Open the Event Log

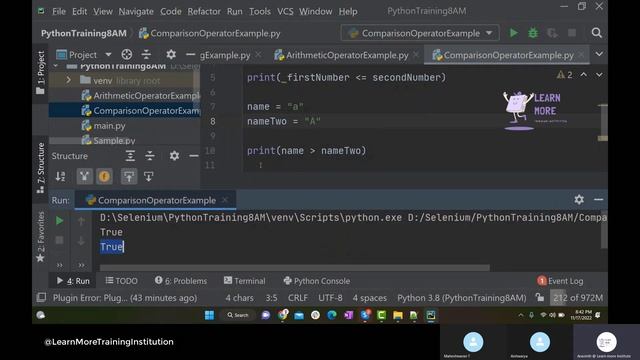click(x=560, y=281)
